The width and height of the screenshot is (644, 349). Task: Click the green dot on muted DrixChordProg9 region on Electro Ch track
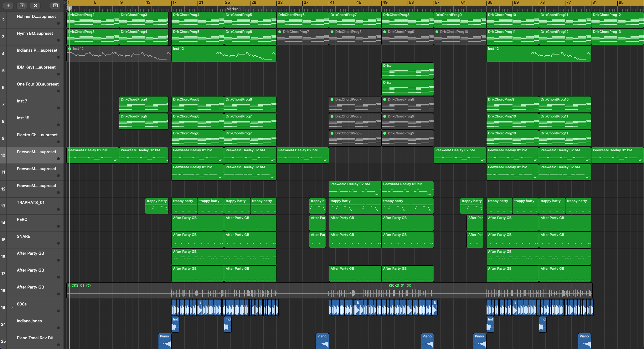click(384, 133)
